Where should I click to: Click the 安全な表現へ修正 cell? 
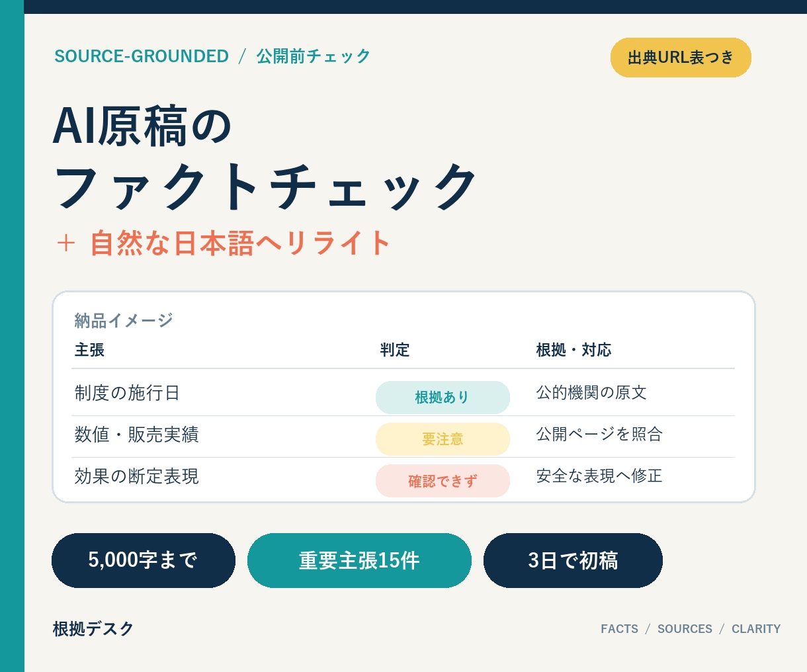(599, 476)
